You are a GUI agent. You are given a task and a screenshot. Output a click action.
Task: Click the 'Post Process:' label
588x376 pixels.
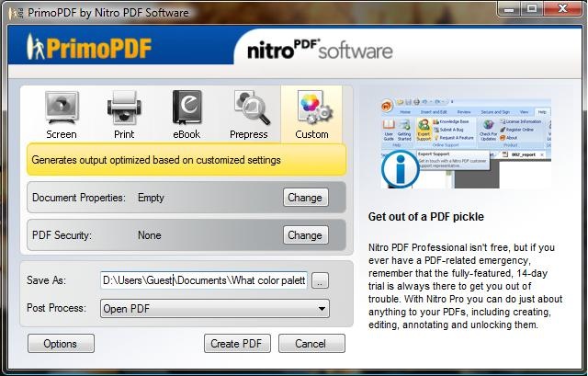[56, 308]
